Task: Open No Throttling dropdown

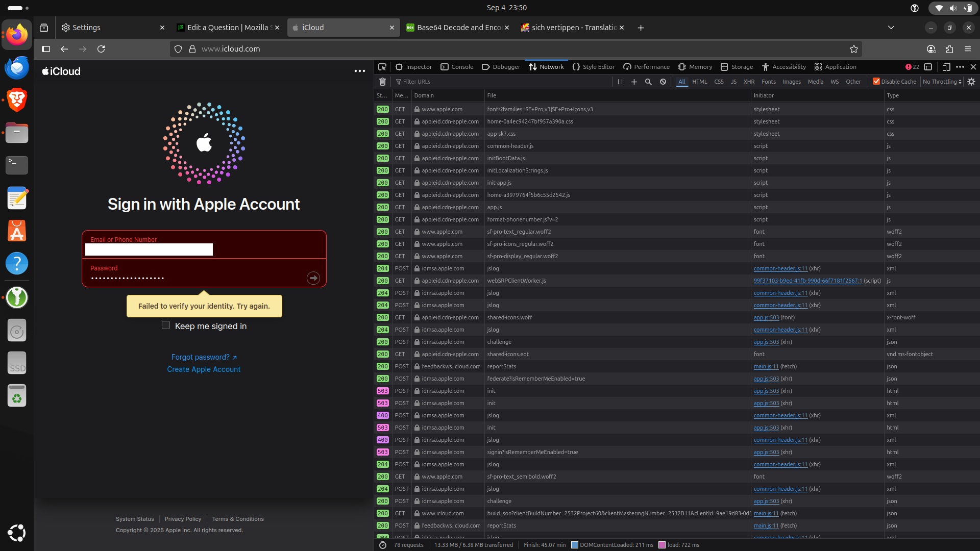Action: click(942, 82)
